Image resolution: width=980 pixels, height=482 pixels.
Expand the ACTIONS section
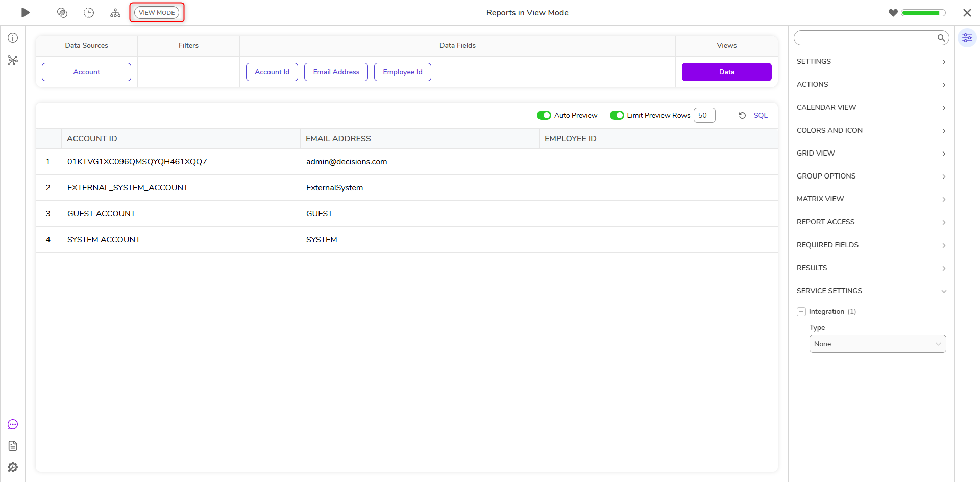(x=871, y=85)
